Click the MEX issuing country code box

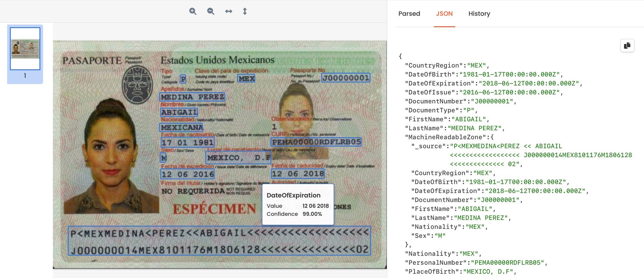click(246, 79)
